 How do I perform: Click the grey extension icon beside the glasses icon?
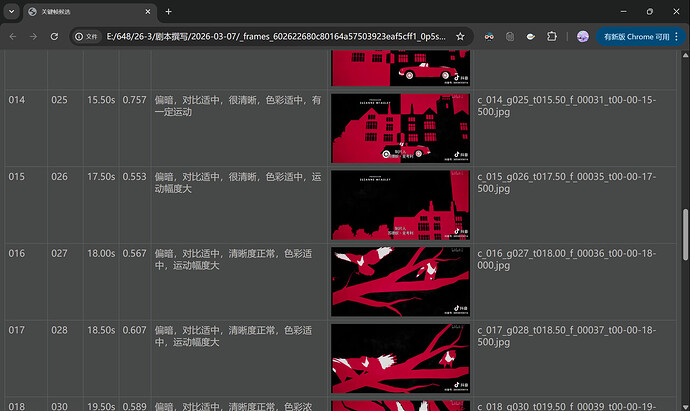coord(509,36)
